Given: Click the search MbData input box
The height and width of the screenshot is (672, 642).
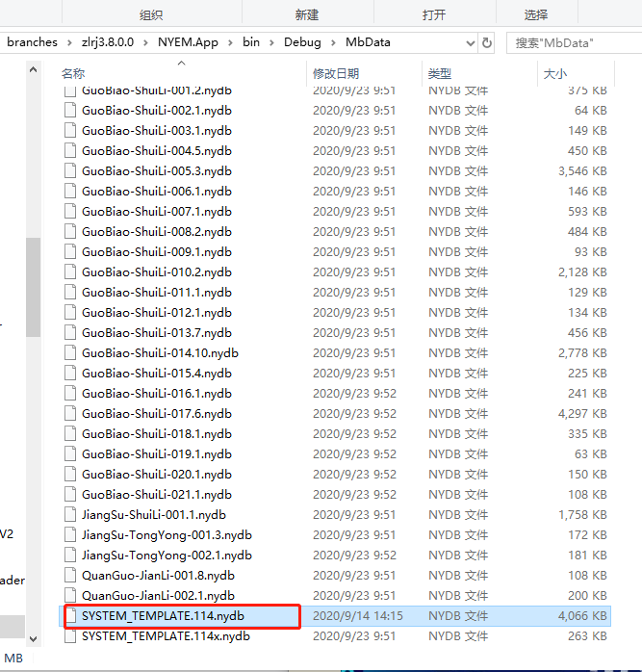Looking at the screenshot, I should 568,42.
